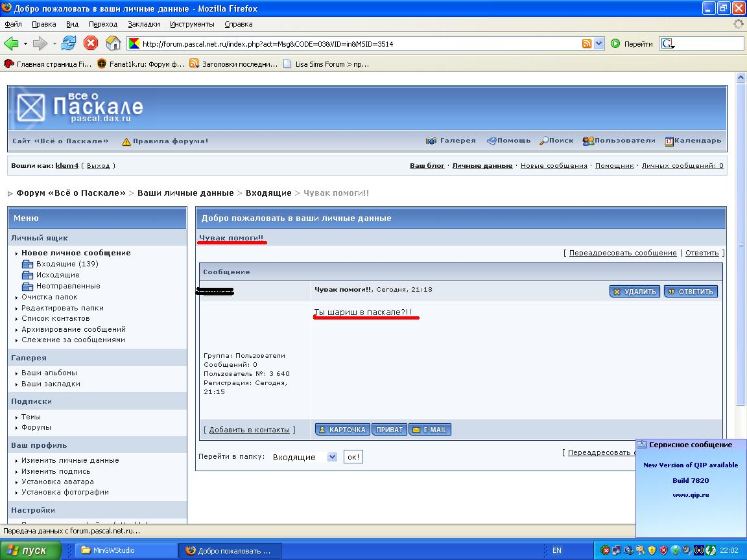Expand the address bar history dropdown

pyautogui.click(x=599, y=43)
